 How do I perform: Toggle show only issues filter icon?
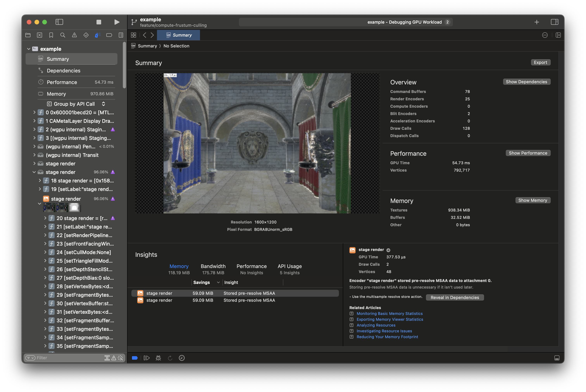[114, 358]
